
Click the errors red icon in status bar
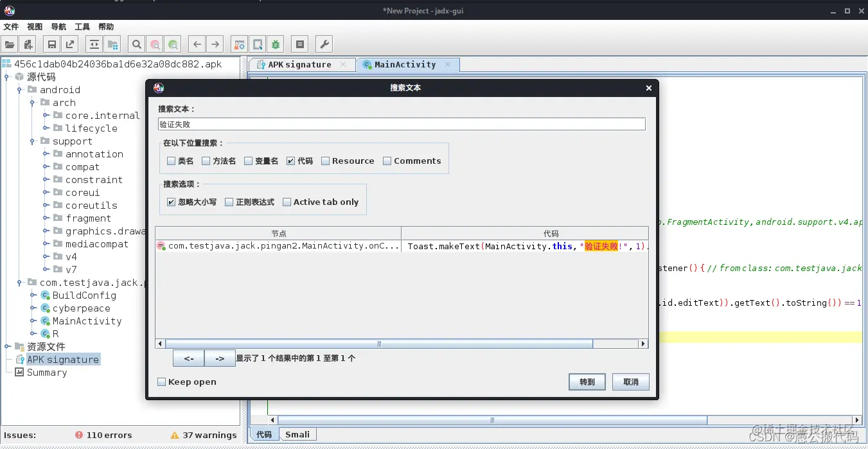pyautogui.click(x=79, y=435)
